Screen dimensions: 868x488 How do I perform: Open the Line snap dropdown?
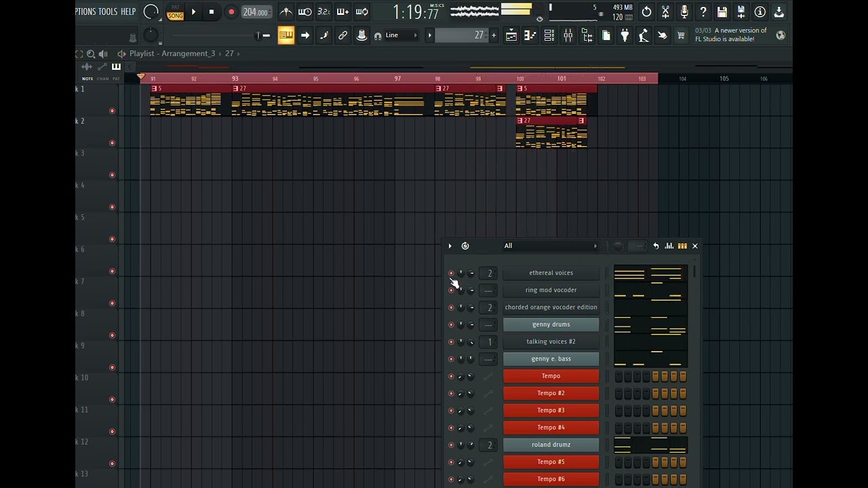tap(401, 35)
